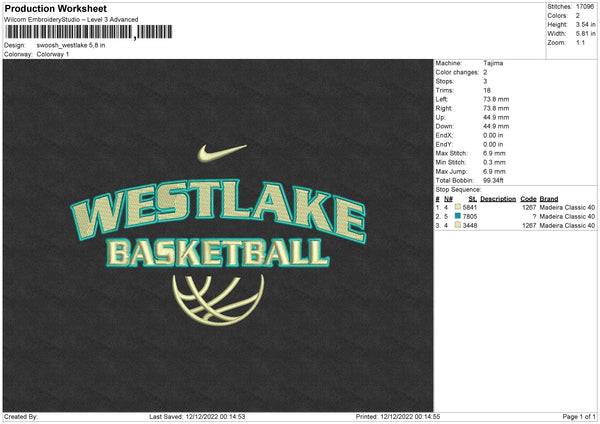Screen dimensions: 600x424
Task: Click the 'Left:' label
Action: coord(442,99)
